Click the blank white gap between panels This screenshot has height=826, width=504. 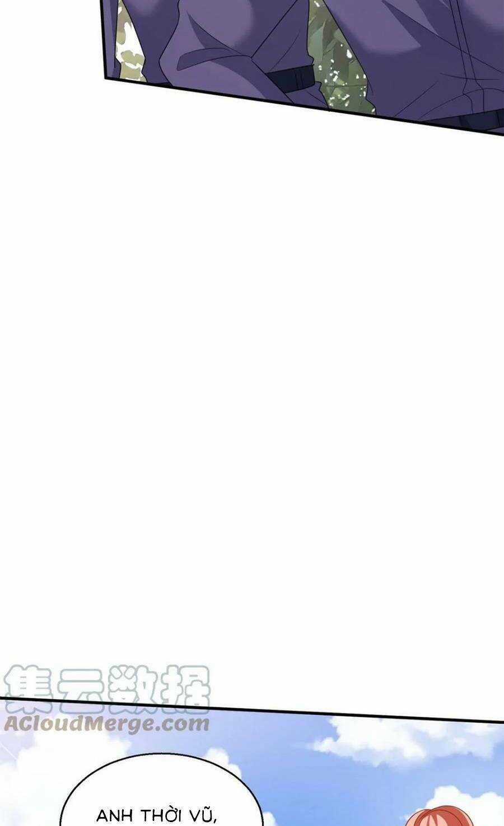tap(252, 392)
